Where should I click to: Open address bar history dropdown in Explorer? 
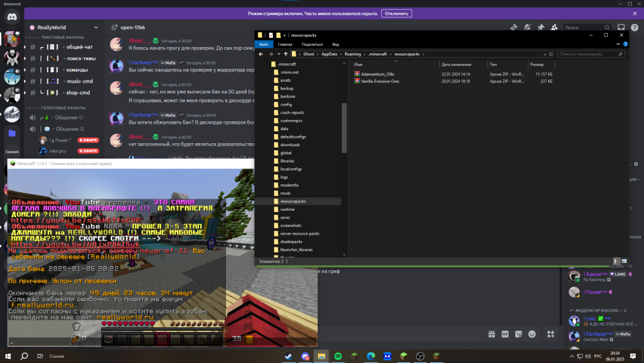click(545, 54)
